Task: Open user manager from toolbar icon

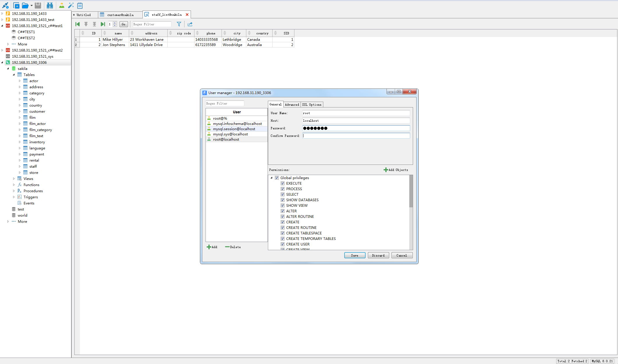Action: (62, 5)
